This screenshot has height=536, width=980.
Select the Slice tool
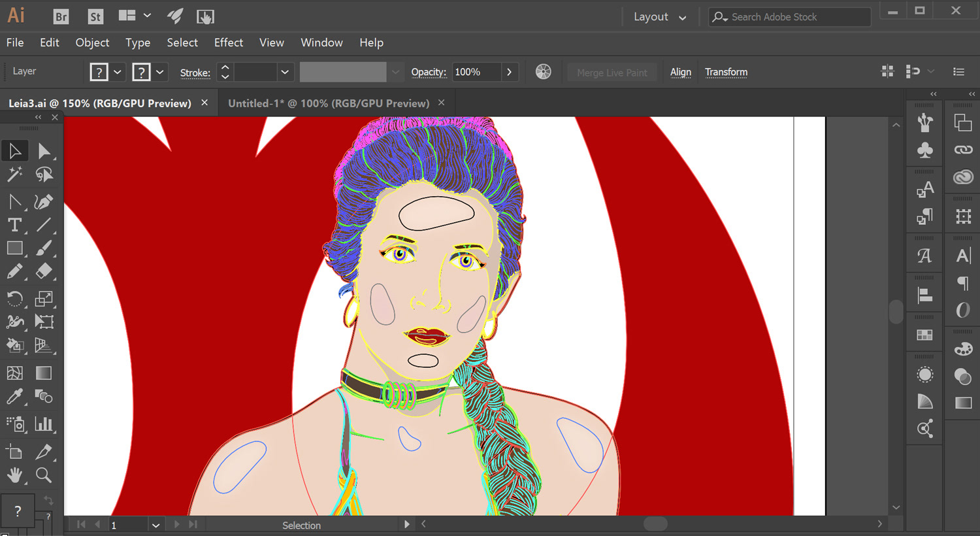pyautogui.click(x=44, y=452)
